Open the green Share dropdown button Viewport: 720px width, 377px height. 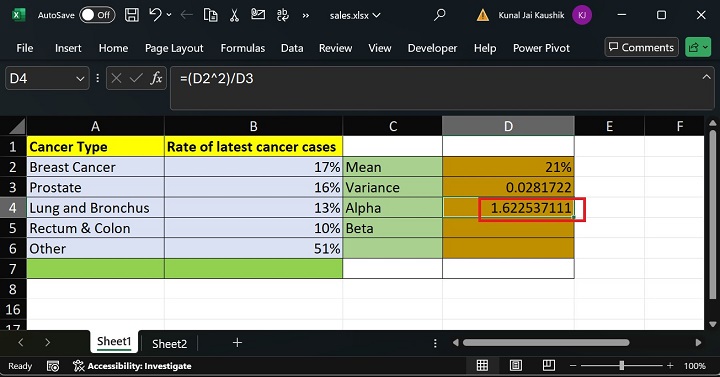tap(698, 47)
